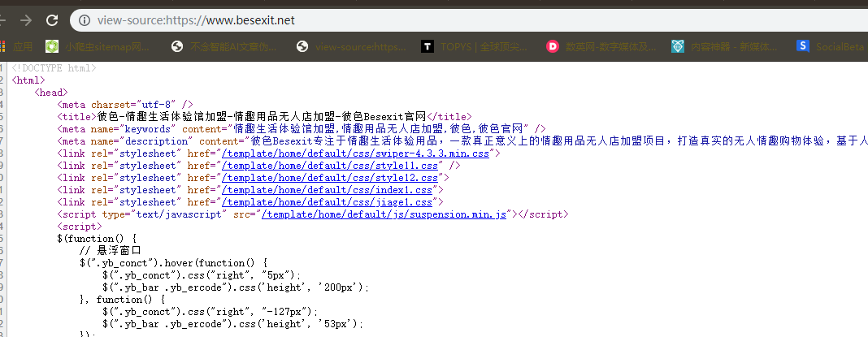The image size is (868, 337).
Task: Click the meta charset="utf-8" line
Action: (125, 105)
